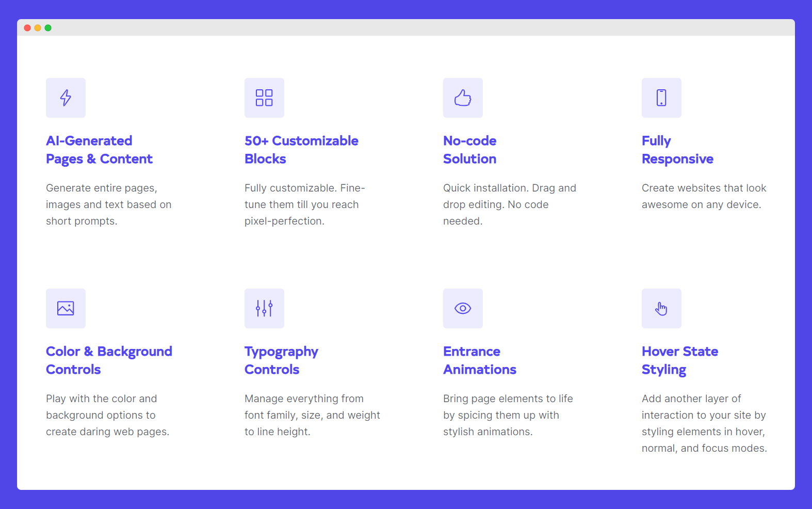Screen dimensions: 812x509
Task: Click the thumbs-up No-code Solution icon
Action: (463, 98)
